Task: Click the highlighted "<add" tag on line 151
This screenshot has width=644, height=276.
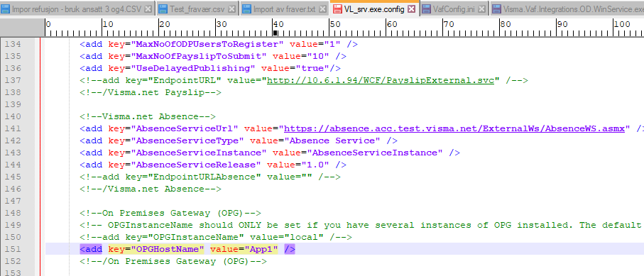Action: (x=91, y=249)
